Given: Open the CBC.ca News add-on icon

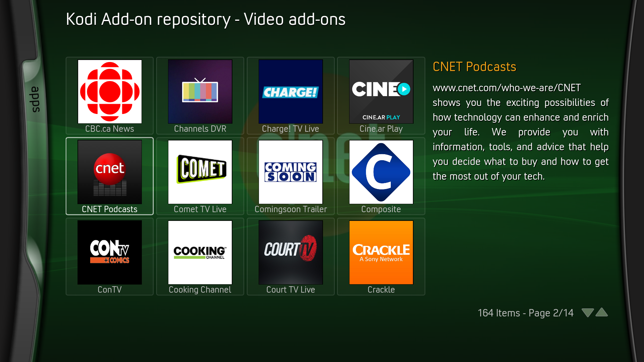Looking at the screenshot, I should click(x=110, y=92).
